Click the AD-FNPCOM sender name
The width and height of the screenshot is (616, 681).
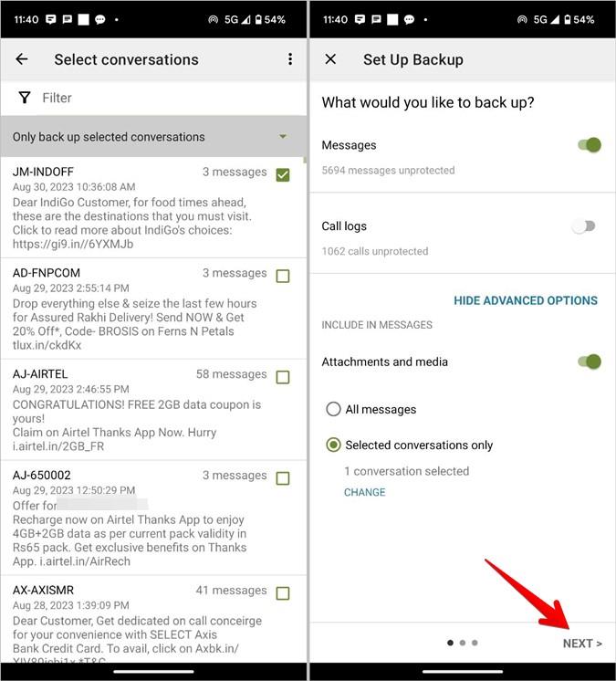47,273
